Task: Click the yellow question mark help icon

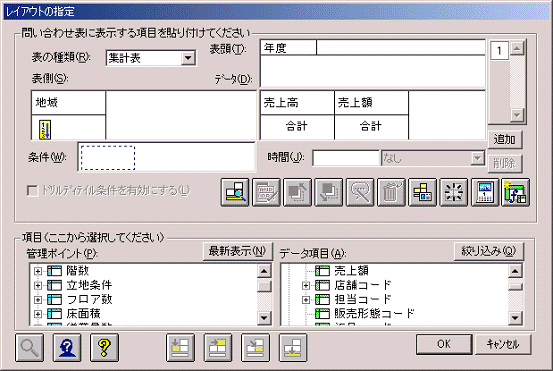Action: (104, 348)
